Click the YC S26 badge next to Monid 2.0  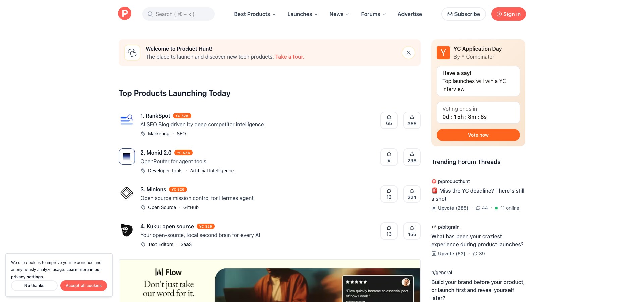[x=183, y=153]
